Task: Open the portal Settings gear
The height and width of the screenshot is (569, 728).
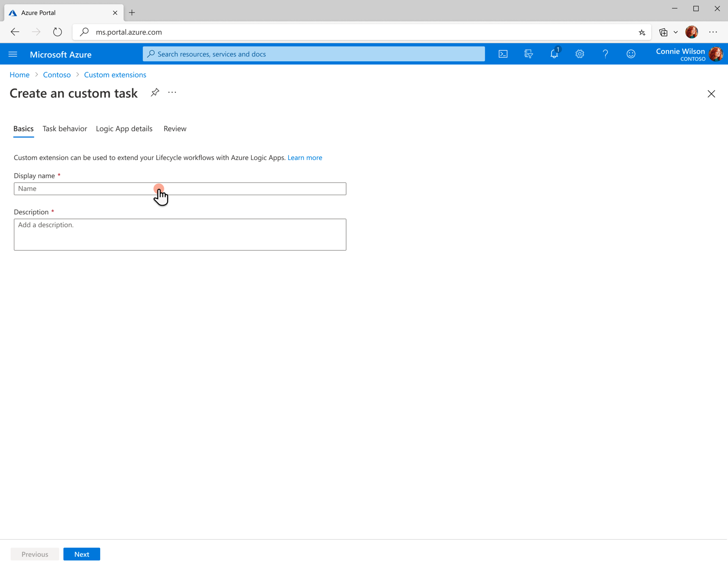Action: pyautogui.click(x=580, y=54)
